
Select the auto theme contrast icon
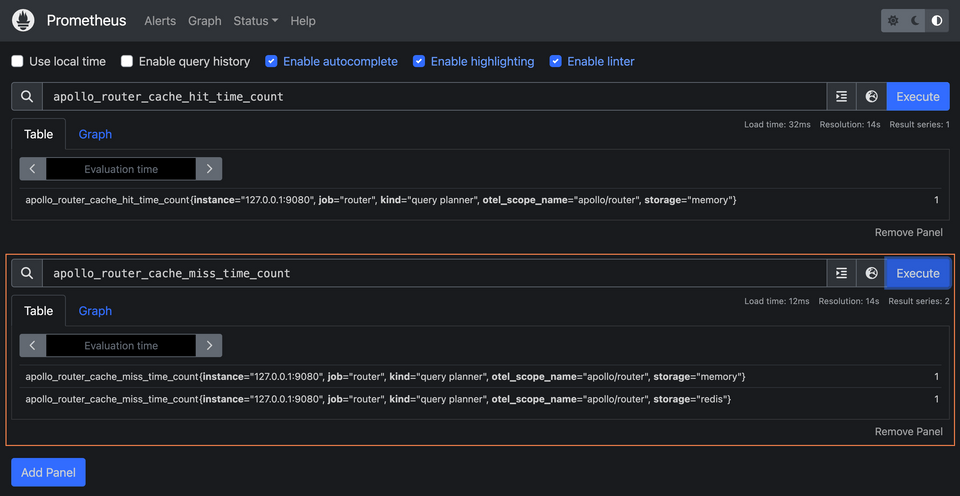point(937,21)
